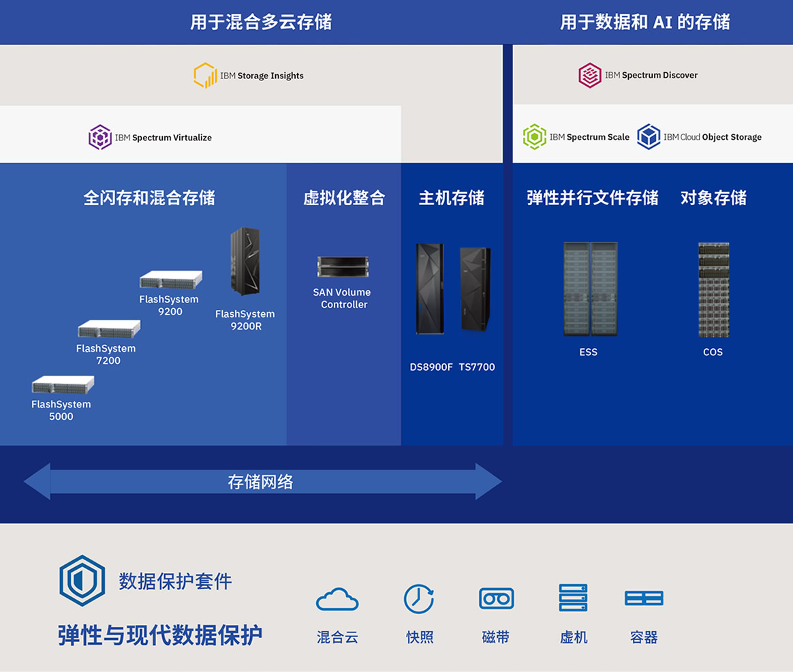The image size is (793, 672).
Task: Click the IBM Storage Insights label
Action: [x=262, y=76]
